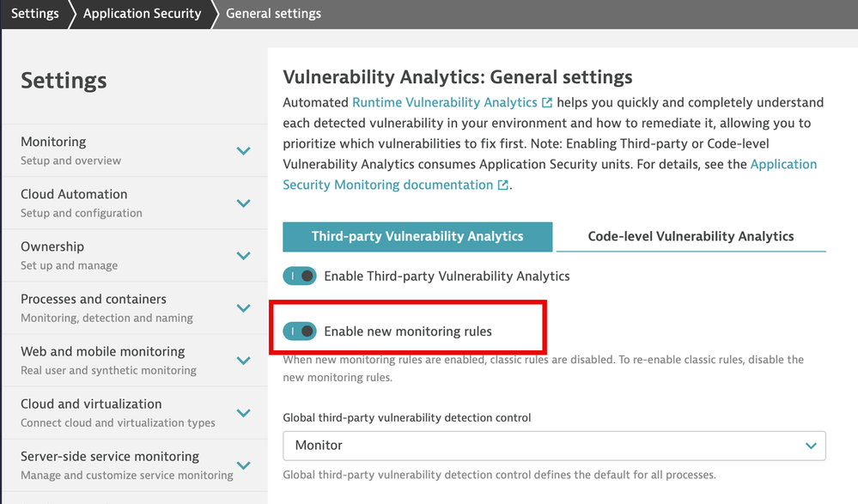Expand Web and mobile monitoring chevron
This screenshot has width=858, height=504.
[244, 361]
